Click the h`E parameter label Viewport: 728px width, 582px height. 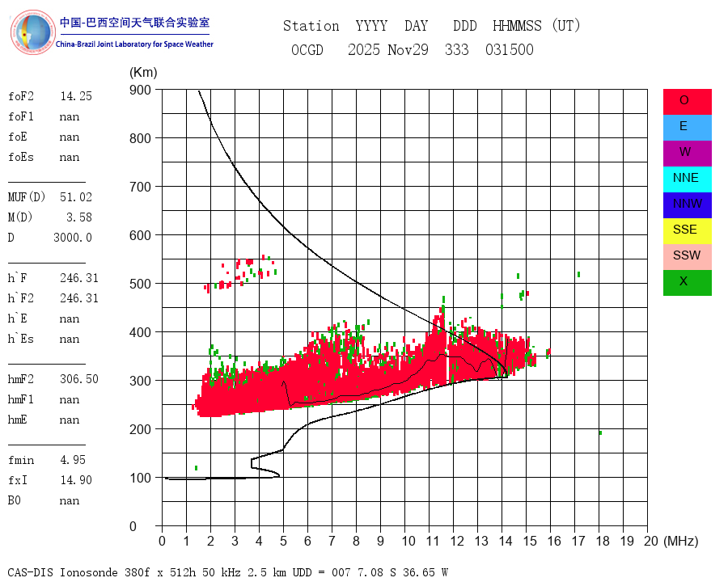coord(18,318)
